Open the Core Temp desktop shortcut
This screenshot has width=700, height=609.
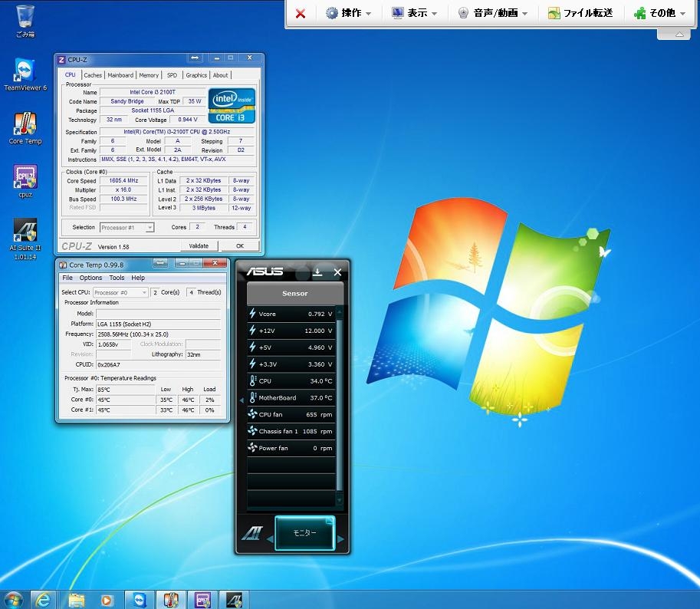point(25,126)
